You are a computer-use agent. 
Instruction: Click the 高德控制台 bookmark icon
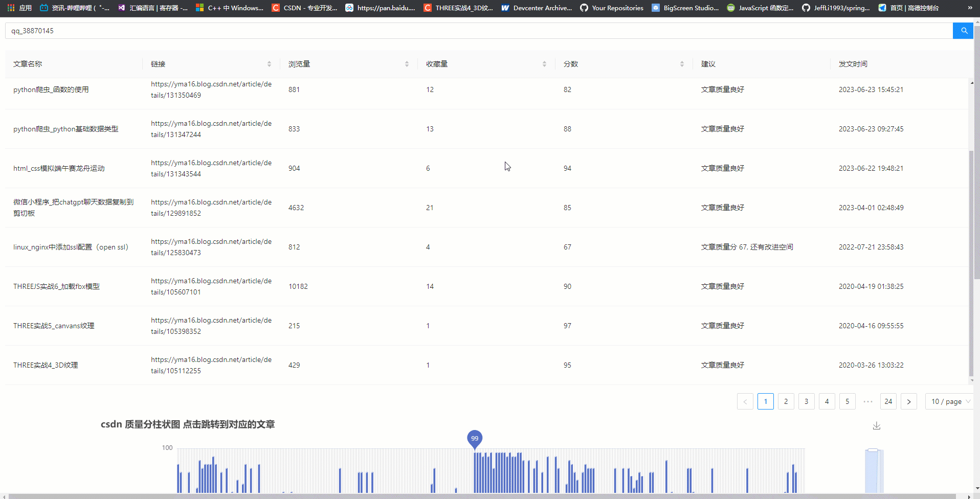pos(882,8)
